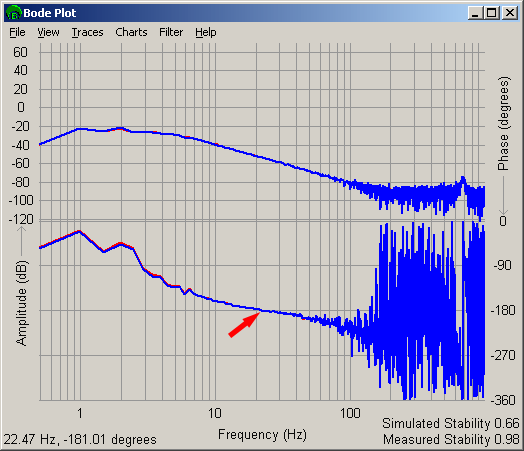This screenshot has width=524, height=451.
Task: Open the View menu
Action: (48, 32)
